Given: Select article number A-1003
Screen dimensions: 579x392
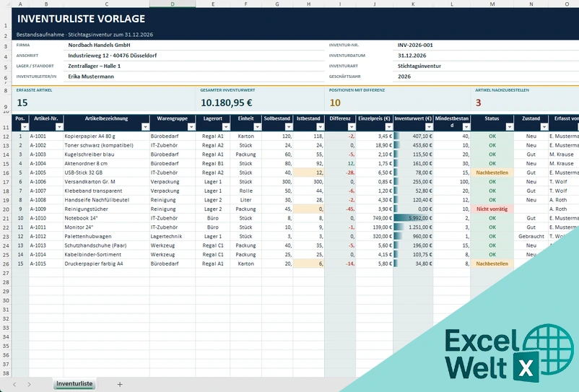Looking at the screenshot, I should 46,154.
